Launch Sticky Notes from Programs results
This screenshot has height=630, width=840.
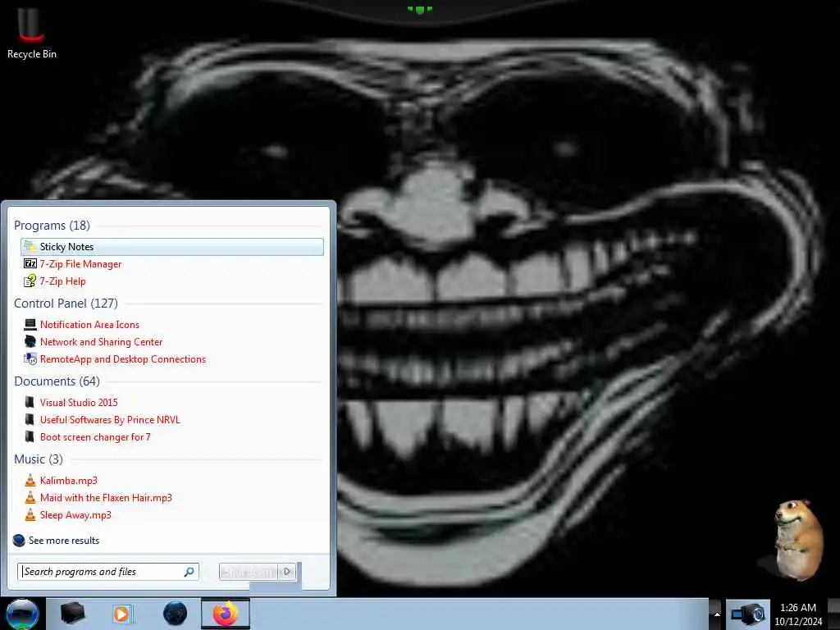172,246
